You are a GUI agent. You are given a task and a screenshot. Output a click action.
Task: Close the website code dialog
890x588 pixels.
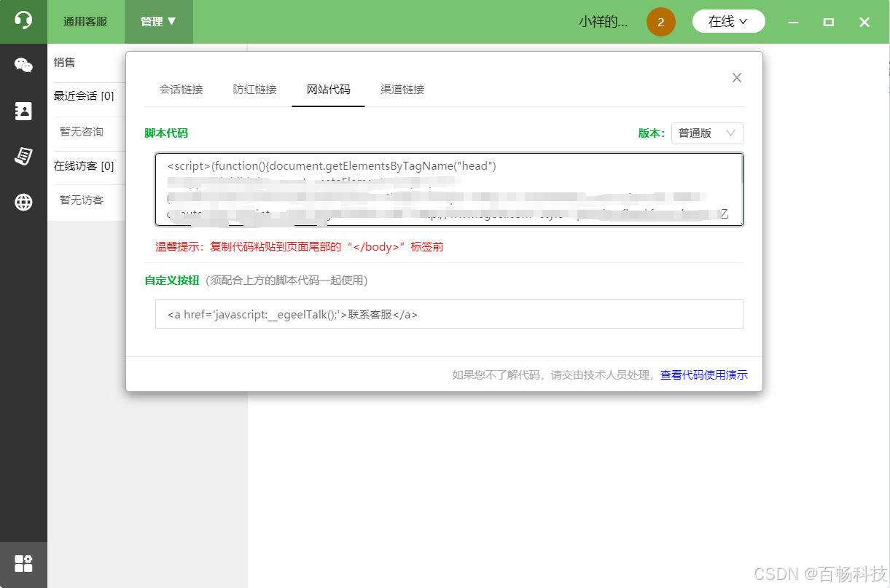click(737, 78)
